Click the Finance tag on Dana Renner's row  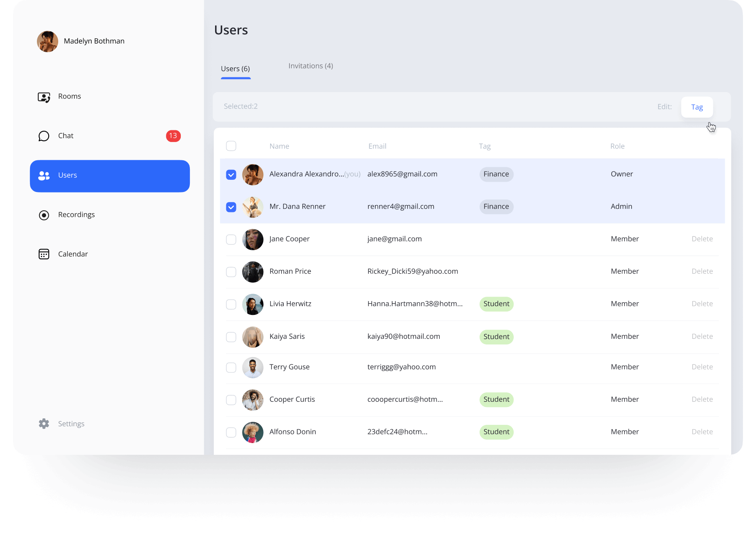coord(496,207)
